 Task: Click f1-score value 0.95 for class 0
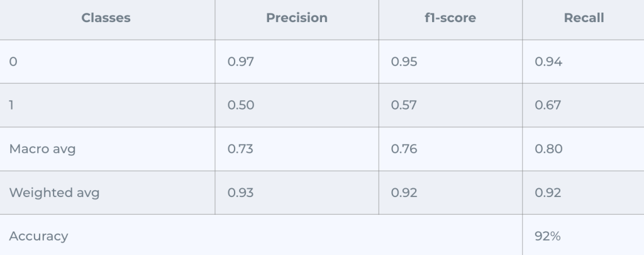(404, 62)
